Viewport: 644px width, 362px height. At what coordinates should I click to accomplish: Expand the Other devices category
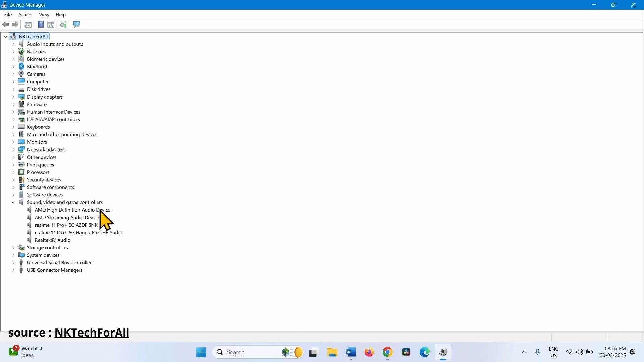(x=13, y=157)
